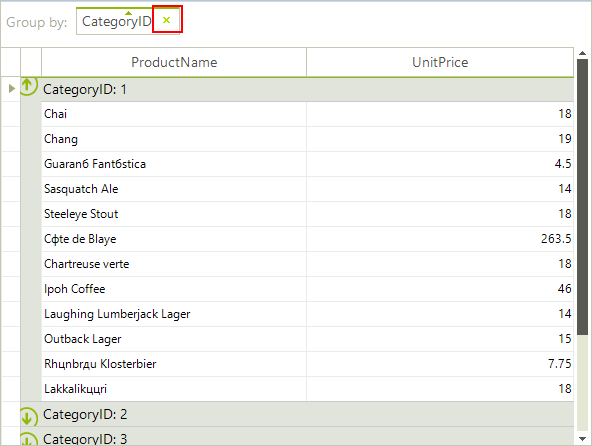Expand the CategoryID: 2 group

(x=28, y=417)
